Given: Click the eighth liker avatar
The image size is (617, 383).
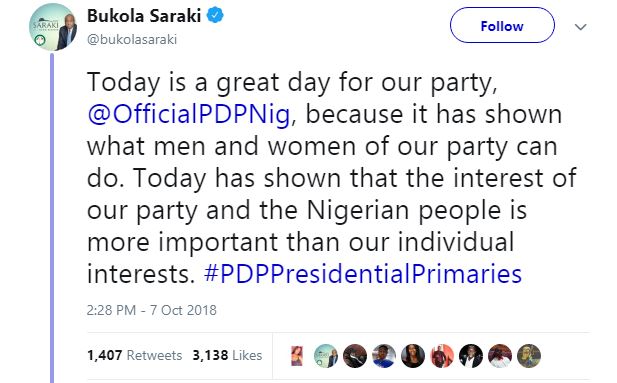Looking at the screenshot, I should (x=500, y=355).
